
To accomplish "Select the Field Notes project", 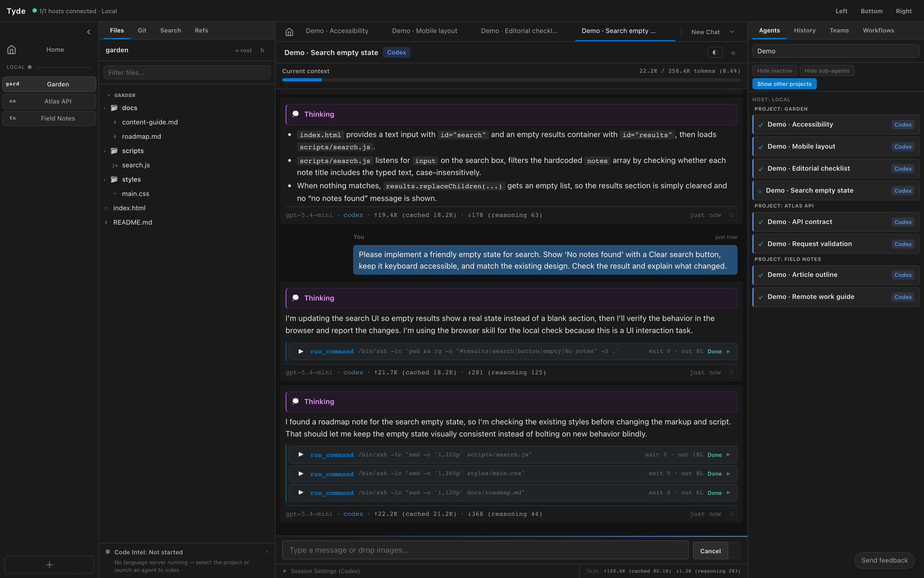I will [x=49, y=119].
